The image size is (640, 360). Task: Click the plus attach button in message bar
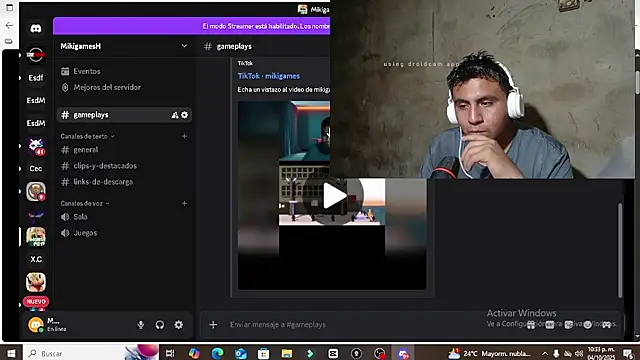(x=213, y=325)
